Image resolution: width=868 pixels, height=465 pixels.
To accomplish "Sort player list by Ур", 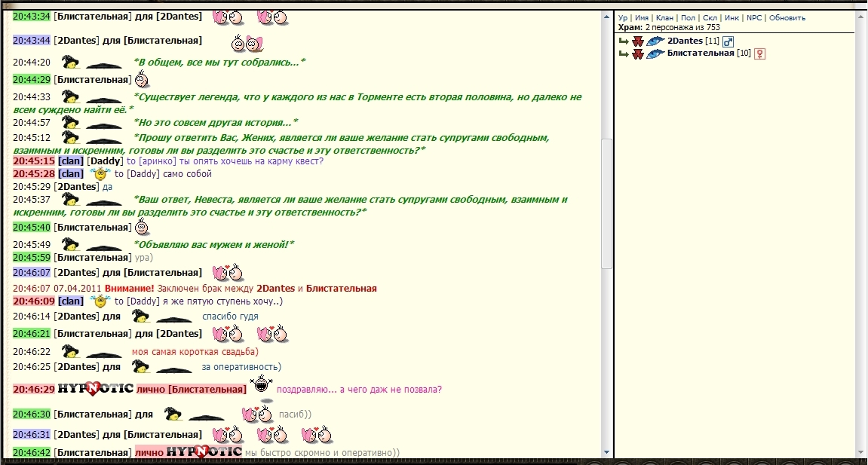I will [x=623, y=17].
